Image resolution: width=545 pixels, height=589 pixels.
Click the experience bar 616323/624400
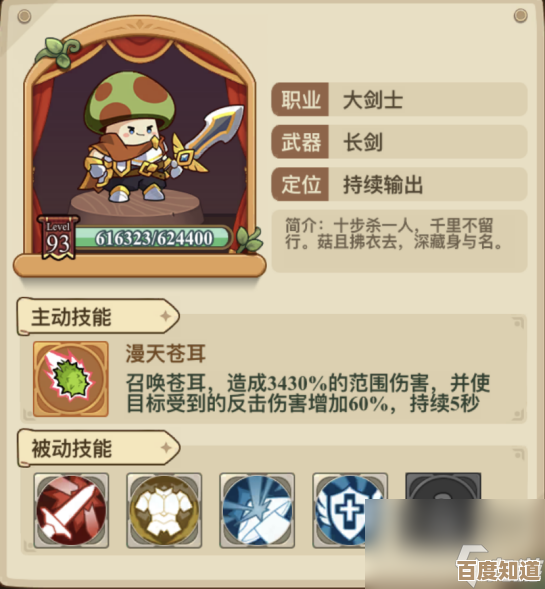pos(154,238)
